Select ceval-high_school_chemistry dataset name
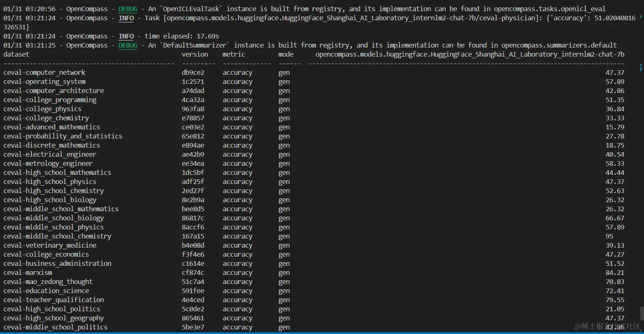The image size is (644, 334). (x=54, y=191)
